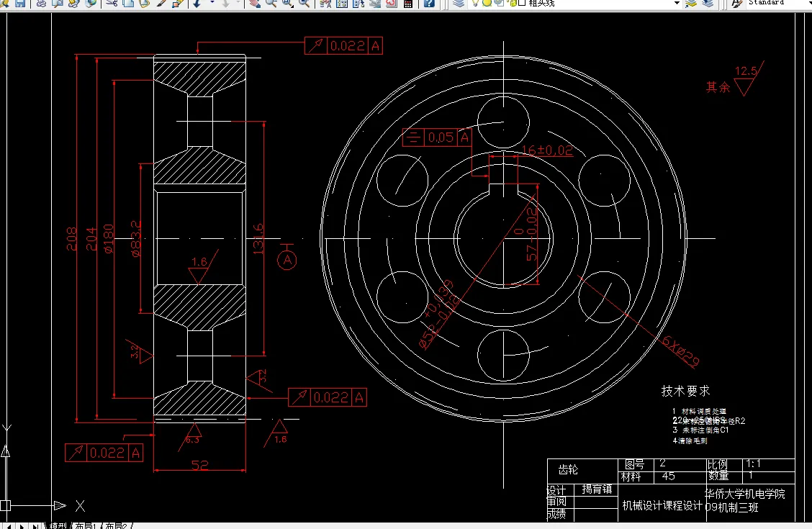The height and width of the screenshot is (529, 812).
Task: Open the Plot (printer) tool
Action: tap(41, 3)
